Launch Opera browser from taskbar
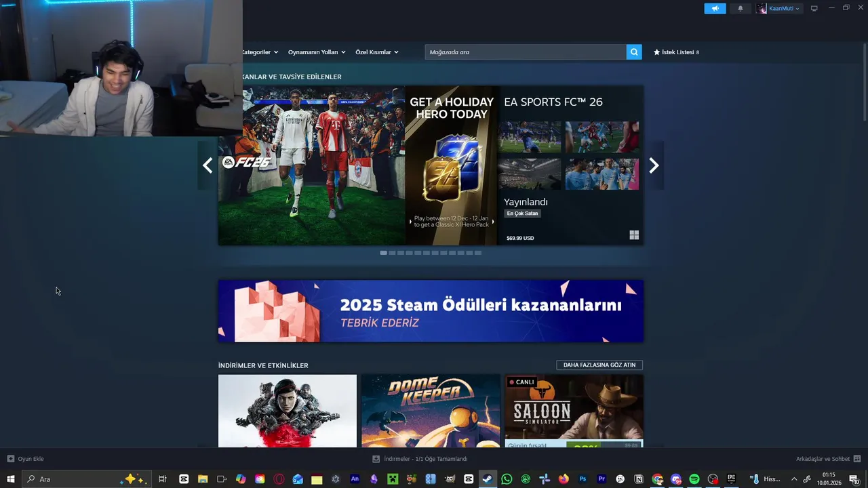Viewport: 868px width, 488px height. pos(279,479)
